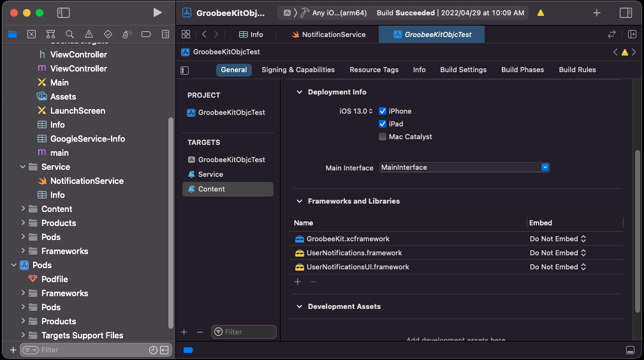This screenshot has height=360, width=644.
Task: Add a new file in navigator
Action: [13, 350]
